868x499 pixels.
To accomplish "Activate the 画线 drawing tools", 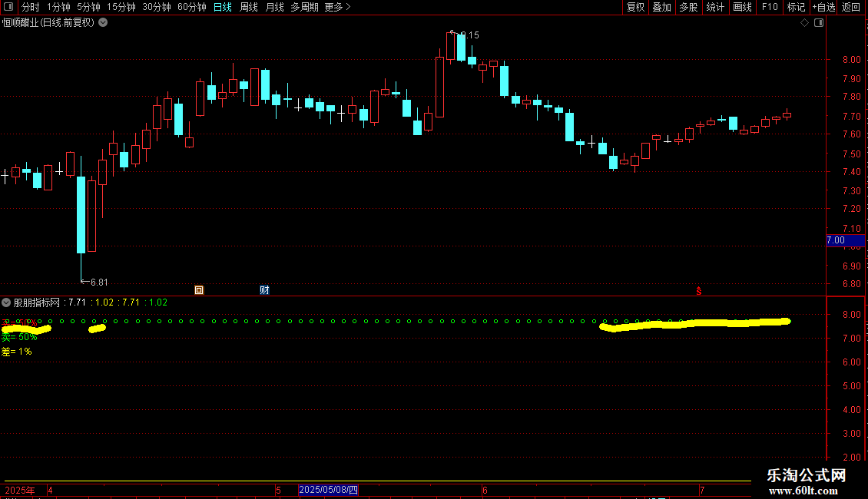I will click(x=742, y=7).
